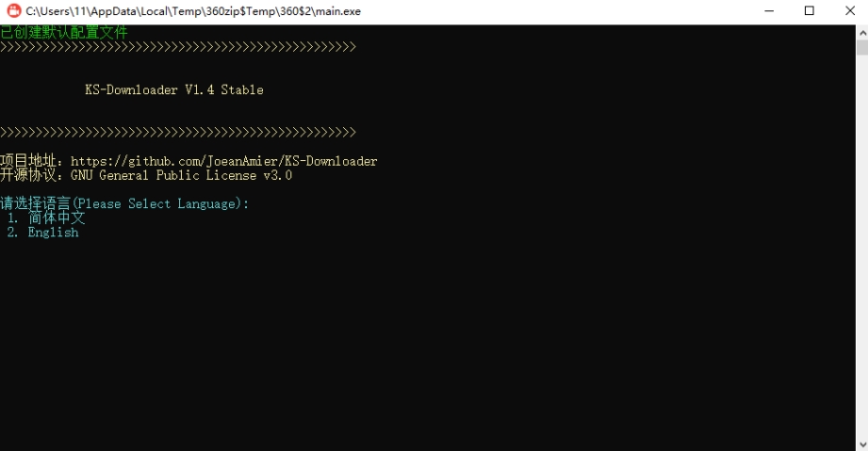
Task: Click the KS-Downloader V1.4 Stable heading
Action: click(174, 90)
